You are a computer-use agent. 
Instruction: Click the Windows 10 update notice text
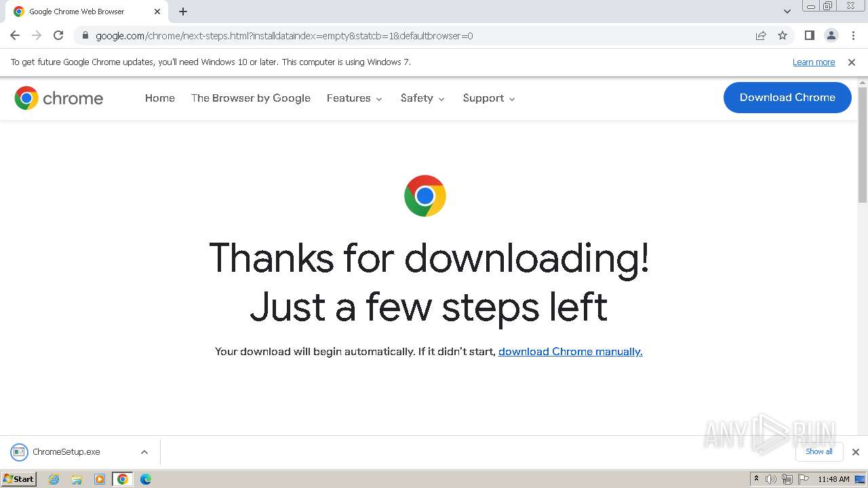pos(211,62)
